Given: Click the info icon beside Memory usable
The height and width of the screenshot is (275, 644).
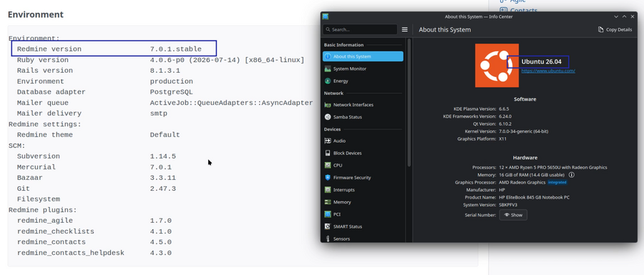Looking at the screenshot, I should [571, 175].
